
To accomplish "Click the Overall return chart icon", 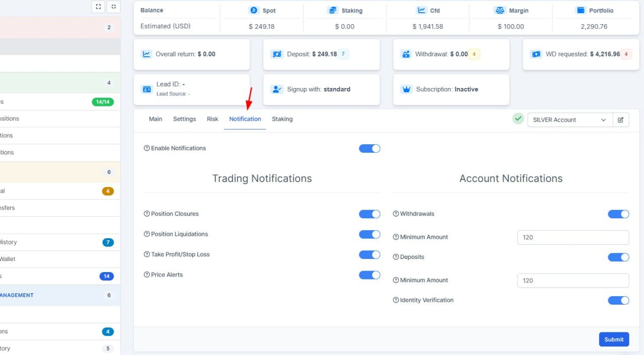I will click(x=146, y=54).
